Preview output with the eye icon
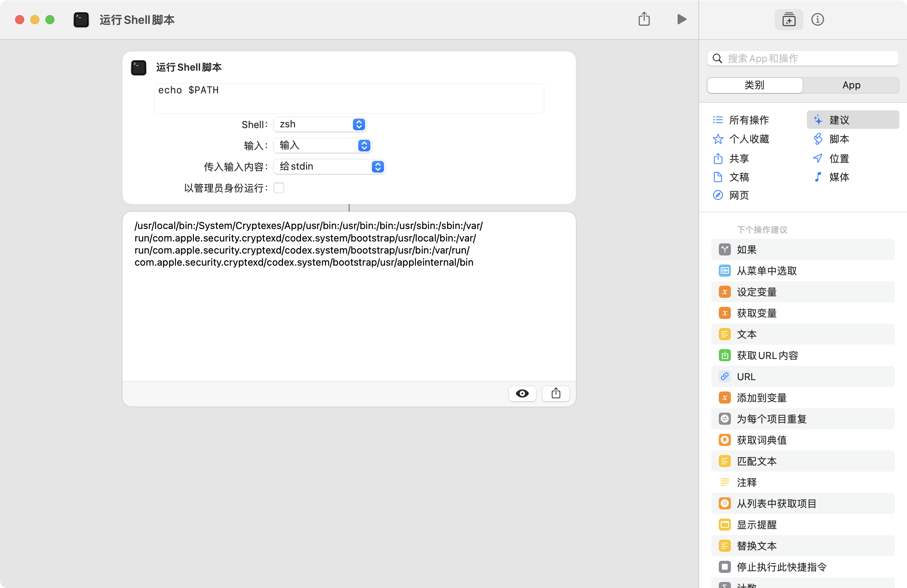 point(522,393)
